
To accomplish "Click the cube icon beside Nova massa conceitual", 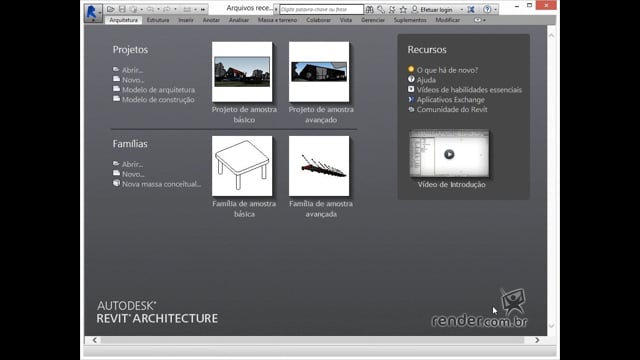I will pyautogui.click(x=116, y=183).
